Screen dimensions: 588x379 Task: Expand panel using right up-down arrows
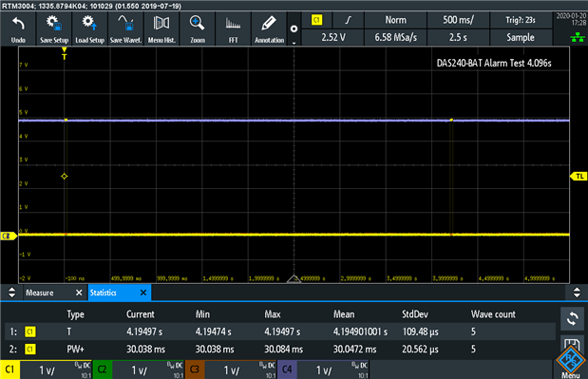point(577,293)
